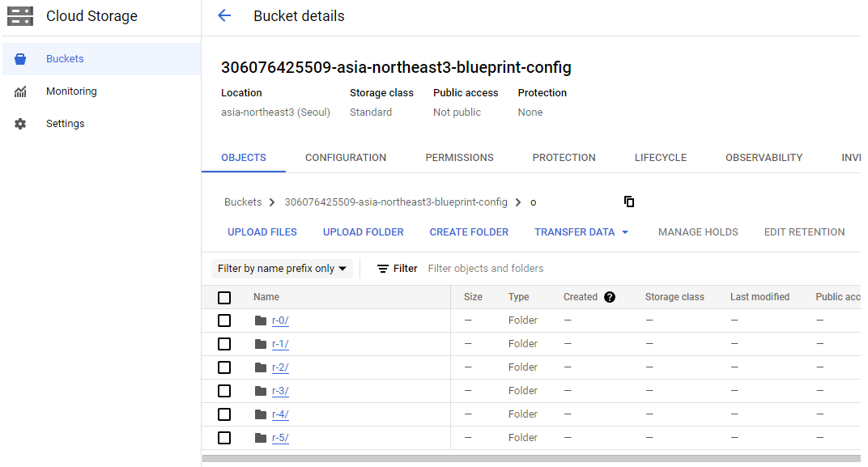Click the Buckets breadcrumb link
The width and height of the screenshot is (868, 467).
pyautogui.click(x=243, y=202)
